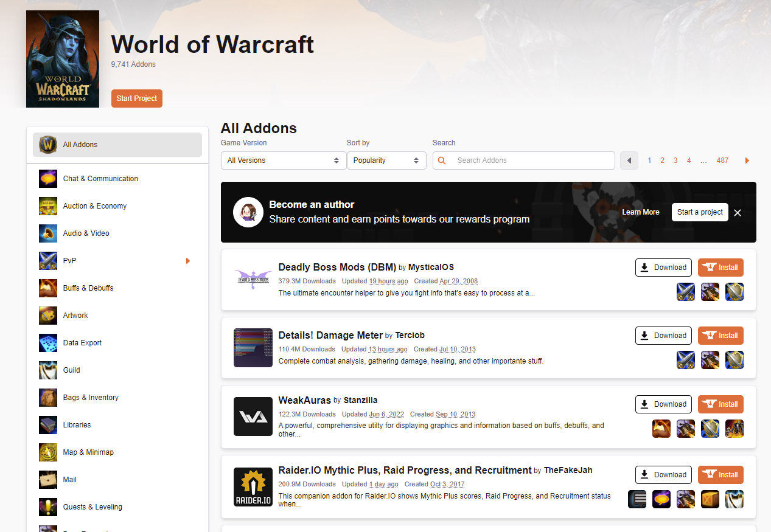This screenshot has height=532, width=771.
Task: Install the Raider.IO addon
Action: (720, 475)
